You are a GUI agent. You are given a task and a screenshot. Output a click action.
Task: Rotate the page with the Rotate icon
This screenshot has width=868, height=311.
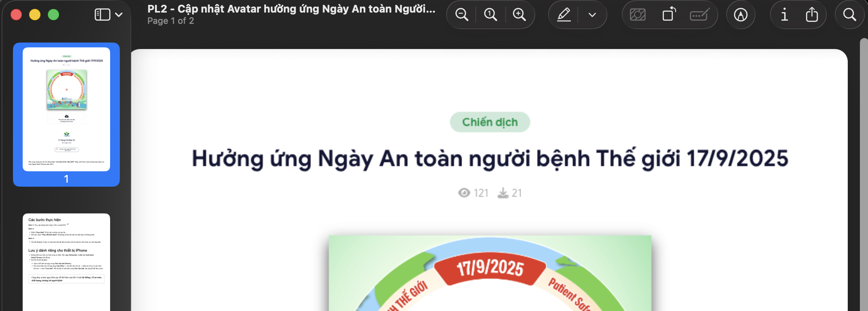tap(669, 14)
